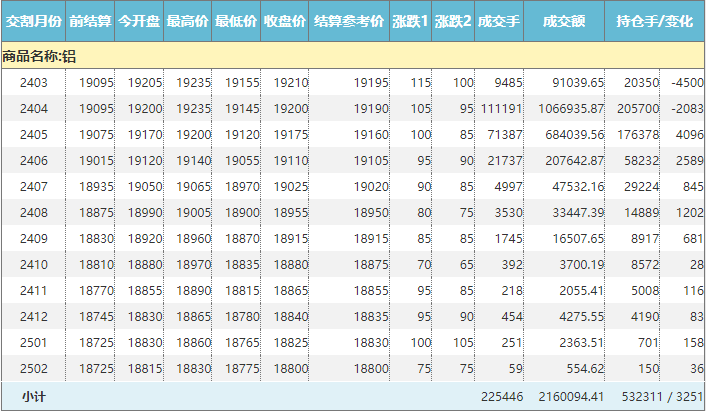Click the 2502 delivery month cell
This screenshot has width=706, height=411.
tap(33, 368)
